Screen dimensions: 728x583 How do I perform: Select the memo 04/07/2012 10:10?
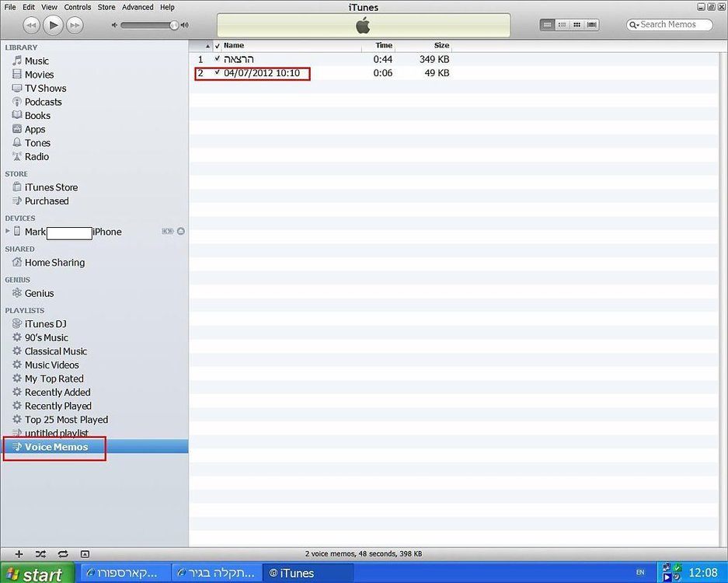(x=262, y=73)
